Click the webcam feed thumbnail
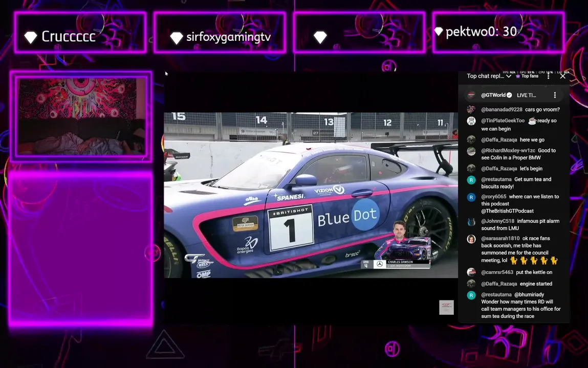The width and height of the screenshot is (588, 368). tap(81, 117)
